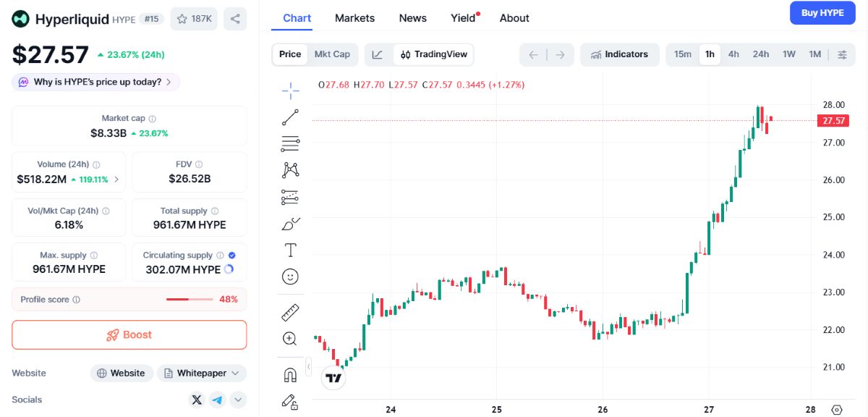
Task: Select the text annotation tool
Action: pos(290,250)
